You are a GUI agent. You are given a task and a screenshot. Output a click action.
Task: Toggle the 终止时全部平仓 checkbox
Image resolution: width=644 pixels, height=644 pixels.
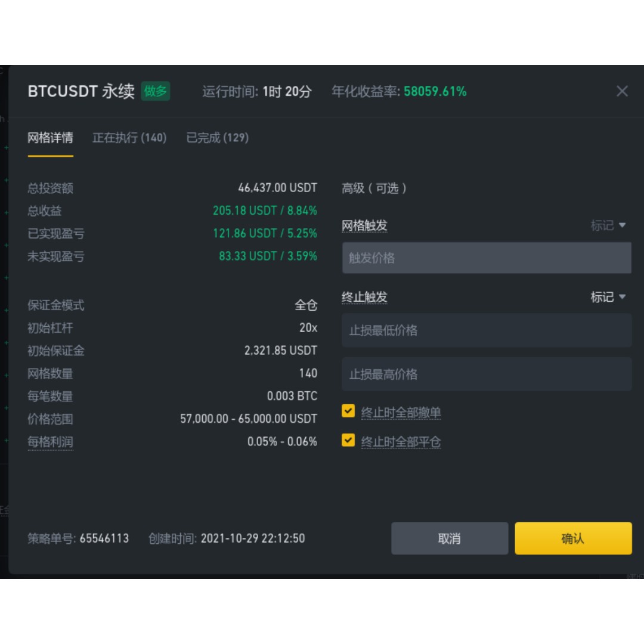point(348,441)
